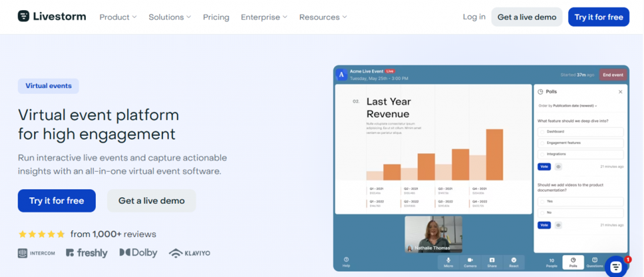644x277 pixels.
Task: Open the Resources dropdown
Action: click(323, 17)
